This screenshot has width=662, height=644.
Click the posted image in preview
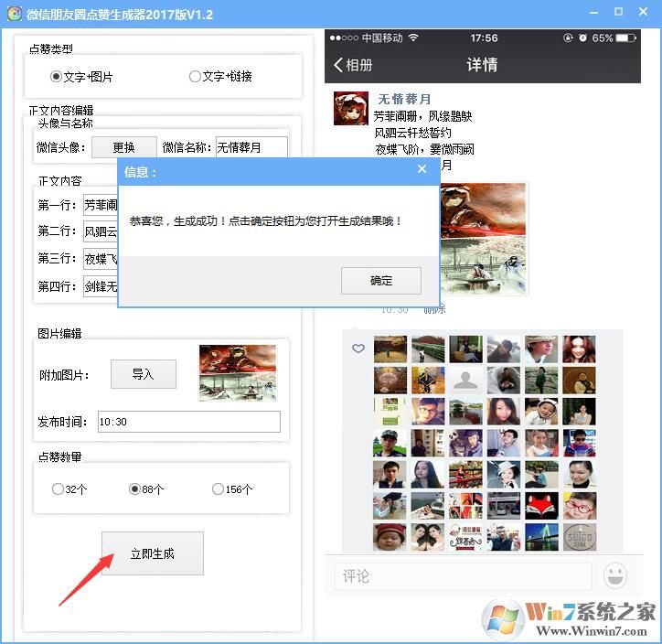pyautogui.click(x=484, y=239)
